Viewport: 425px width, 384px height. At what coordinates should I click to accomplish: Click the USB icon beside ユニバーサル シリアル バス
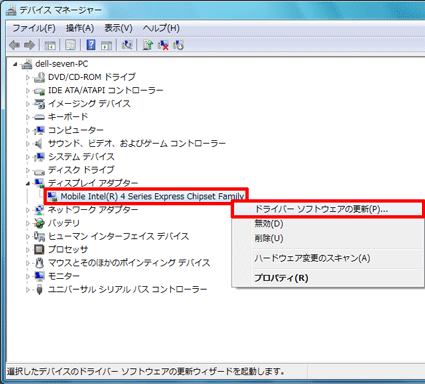click(x=39, y=289)
